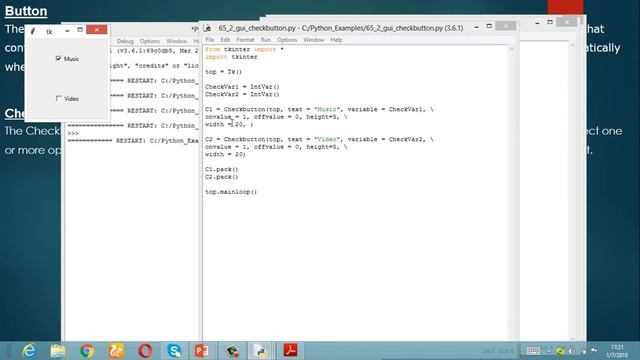Image resolution: width=640 pixels, height=360 pixels.
Task: Open Google Chrome from the taskbar
Action: (87, 351)
